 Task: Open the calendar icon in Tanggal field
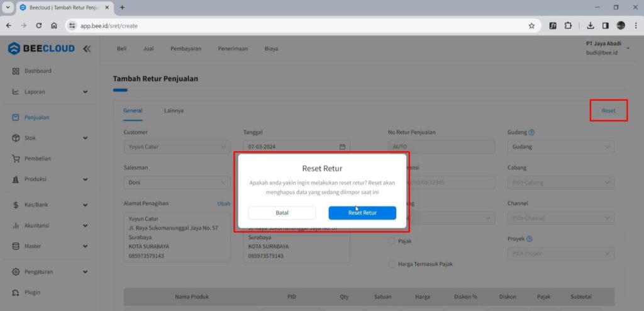[342, 147]
